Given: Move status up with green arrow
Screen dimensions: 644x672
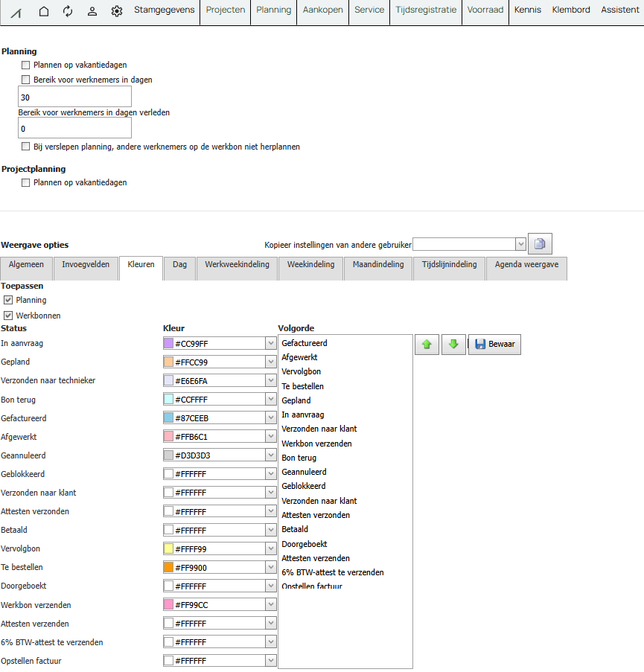Looking at the screenshot, I should tap(427, 344).
